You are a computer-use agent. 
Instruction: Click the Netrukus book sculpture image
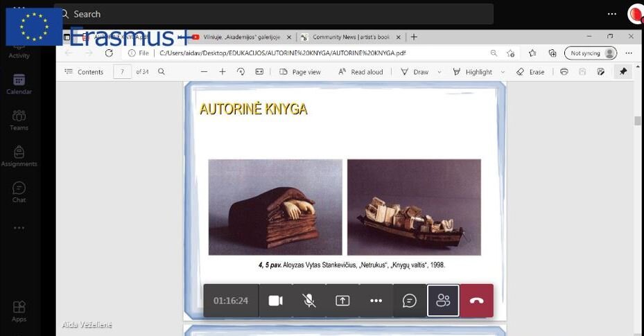pyautogui.click(x=275, y=207)
